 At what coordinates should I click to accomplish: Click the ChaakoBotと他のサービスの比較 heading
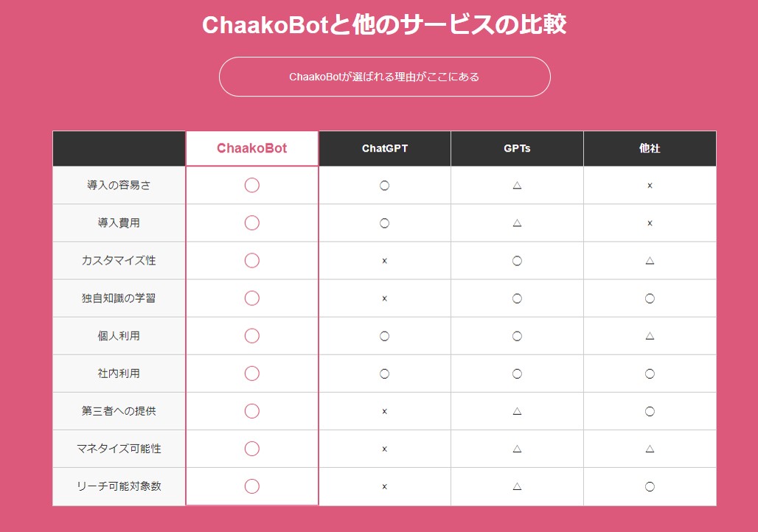[x=384, y=26]
